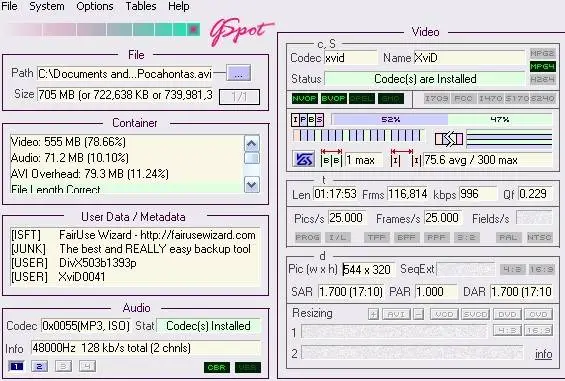Image resolution: width=565 pixels, height=381 pixels.
Task: Click the CBR audio indicator
Action: point(216,367)
